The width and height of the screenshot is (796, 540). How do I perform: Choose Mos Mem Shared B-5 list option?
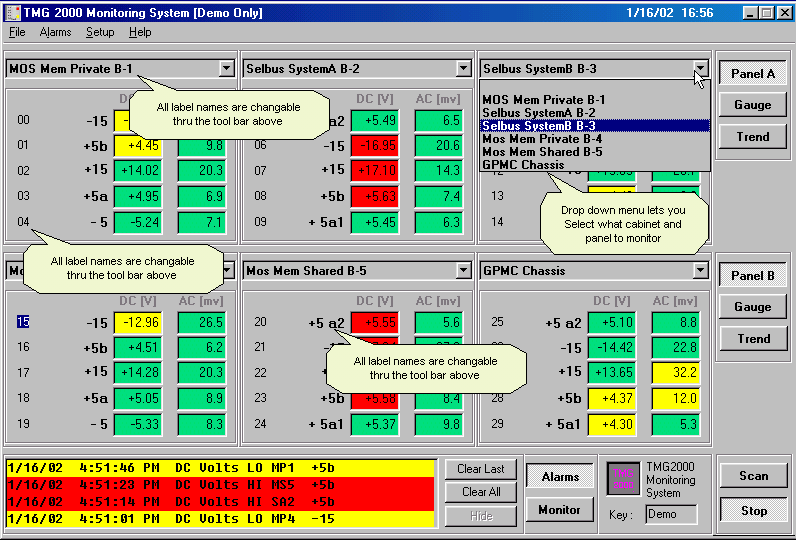[x=542, y=152]
